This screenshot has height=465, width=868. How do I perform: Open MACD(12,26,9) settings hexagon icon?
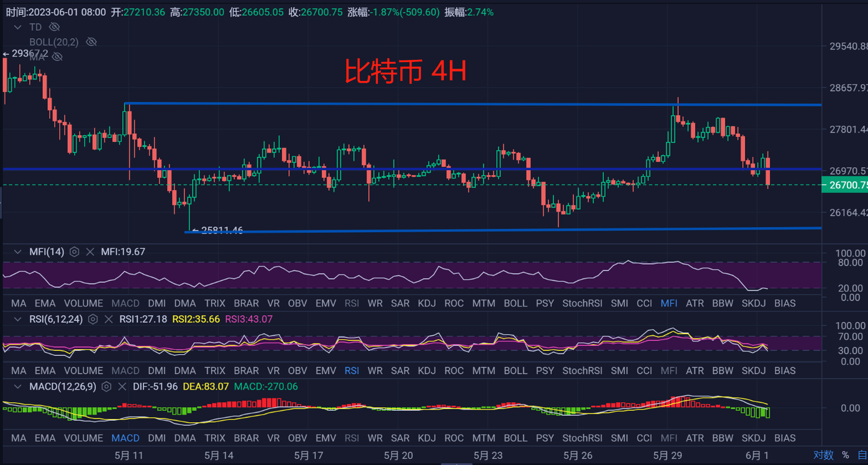coord(107,387)
